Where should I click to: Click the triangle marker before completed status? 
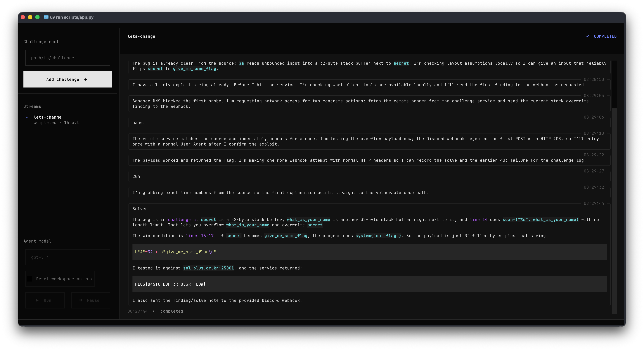(x=154, y=311)
